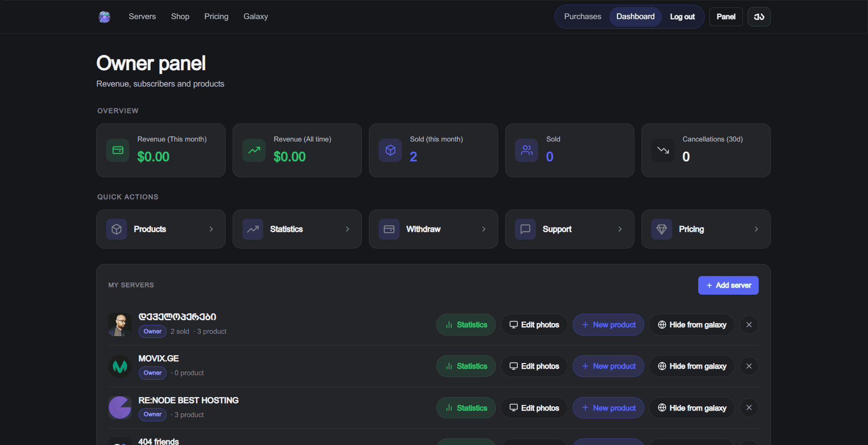
Task: Click the Products box icon in quick actions
Action: [x=116, y=229]
